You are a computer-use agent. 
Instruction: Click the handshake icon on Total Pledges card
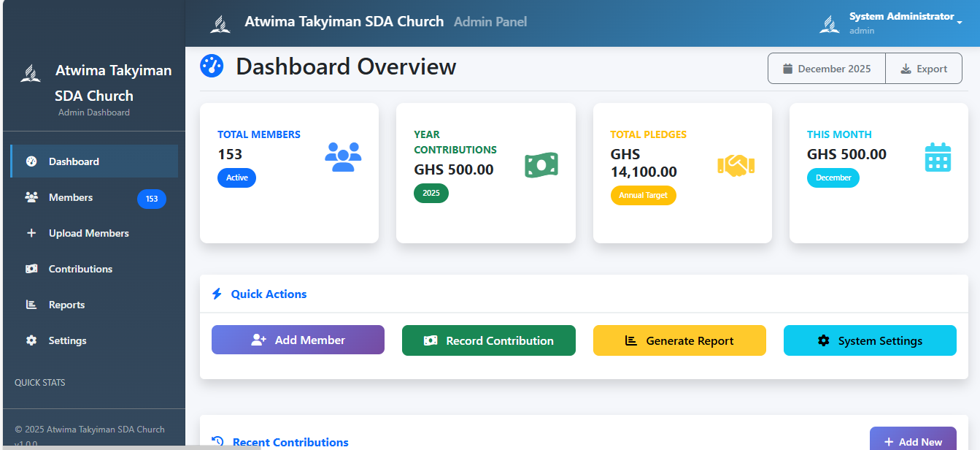point(737,166)
